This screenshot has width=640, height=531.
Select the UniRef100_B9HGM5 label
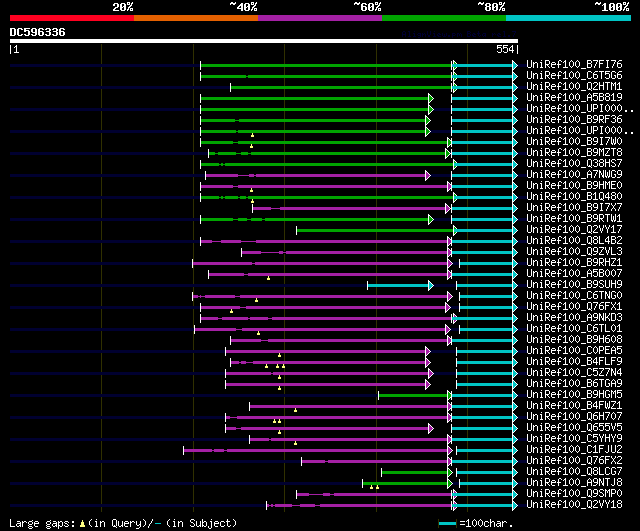[574, 395]
